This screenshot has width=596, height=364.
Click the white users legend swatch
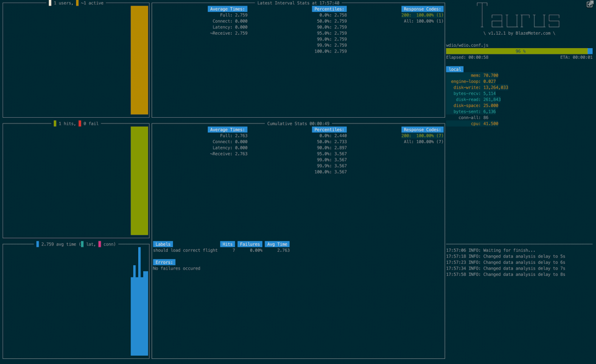tap(50, 3)
